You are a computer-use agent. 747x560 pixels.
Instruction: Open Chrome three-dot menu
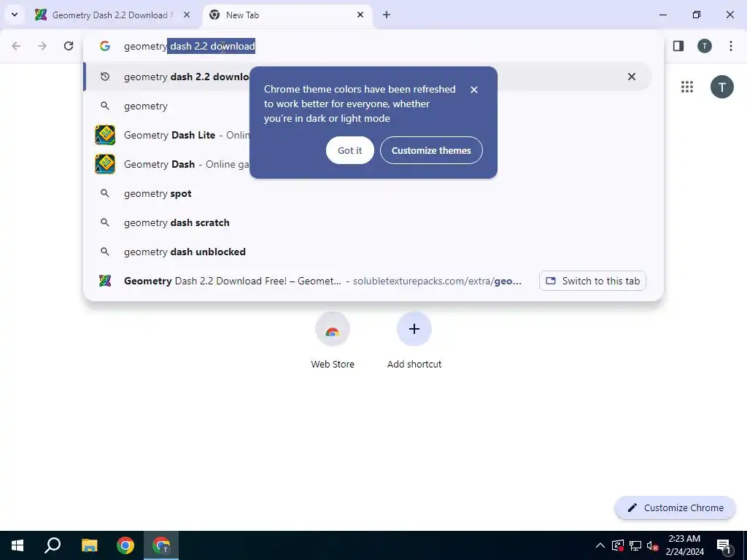point(731,46)
